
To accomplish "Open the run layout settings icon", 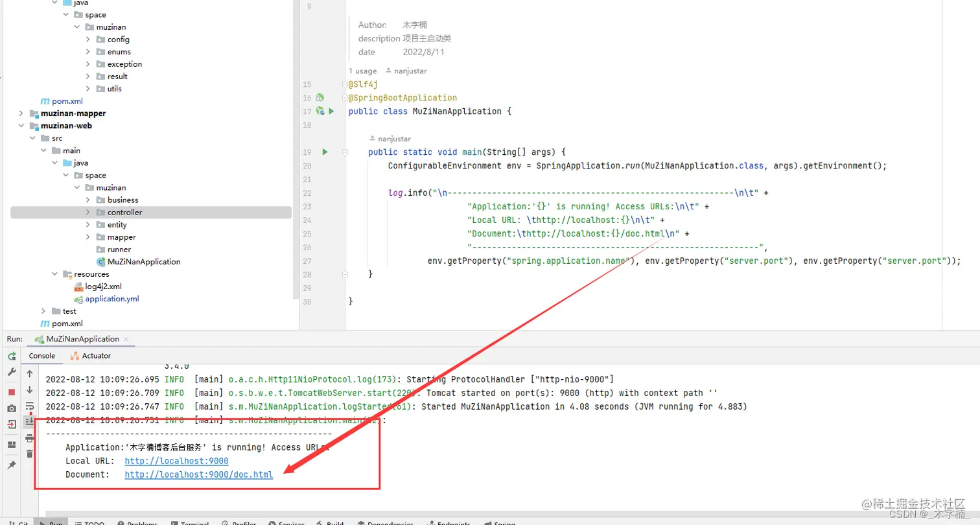I will click(x=12, y=445).
